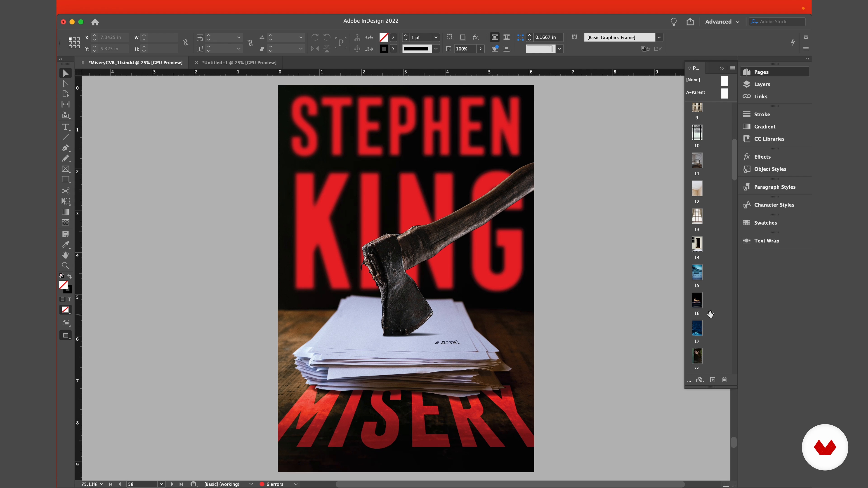
Task: Toggle the view mode button in toolbar
Action: click(x=66, y=335)
